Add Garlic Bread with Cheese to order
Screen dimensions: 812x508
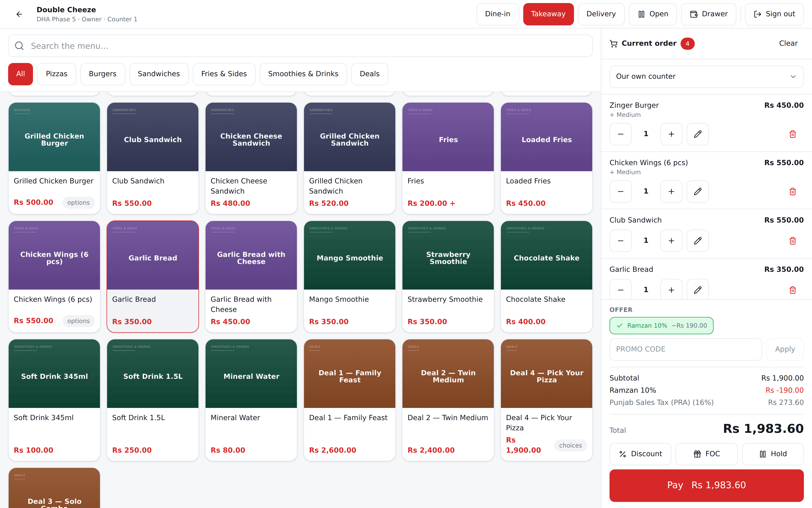[x=251, y=277]
